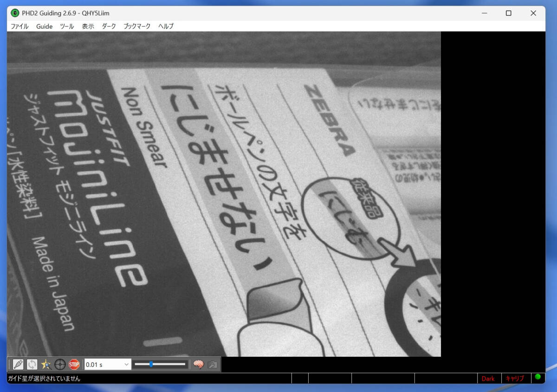Click the connect equipment USB icon
The height and width of the screenshot is (392, 557).
(18, 365)
